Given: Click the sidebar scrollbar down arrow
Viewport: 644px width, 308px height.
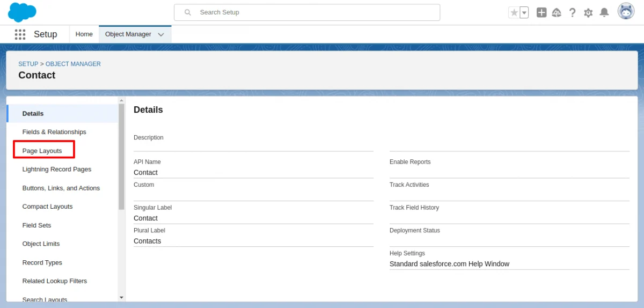Looking at the screenshot, I should [x=121, y=297].
